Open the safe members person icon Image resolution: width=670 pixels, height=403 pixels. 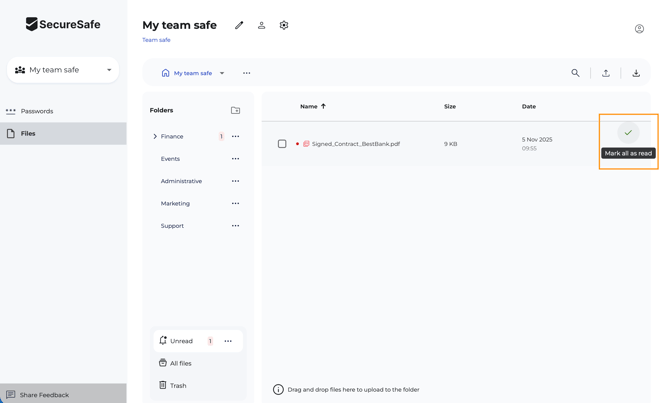262,25
